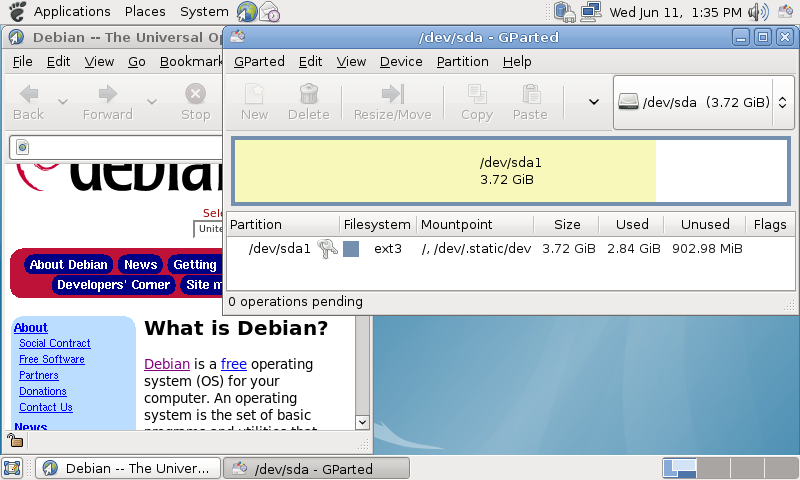Open the Help menu in GParted

click(517, 62)
